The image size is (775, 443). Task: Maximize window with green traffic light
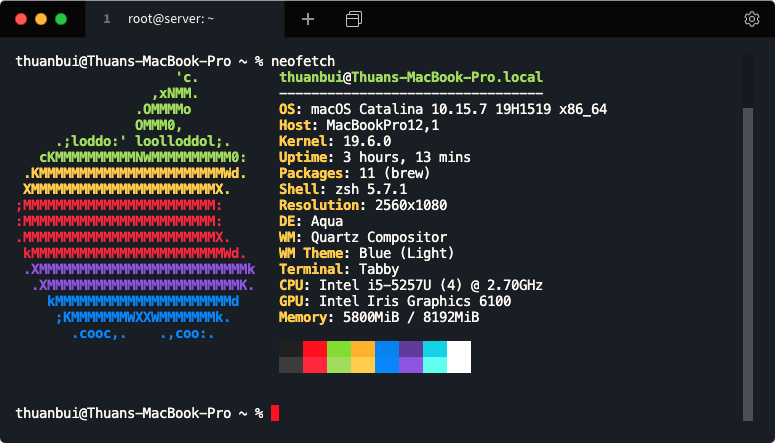click(x=60, y=19)
